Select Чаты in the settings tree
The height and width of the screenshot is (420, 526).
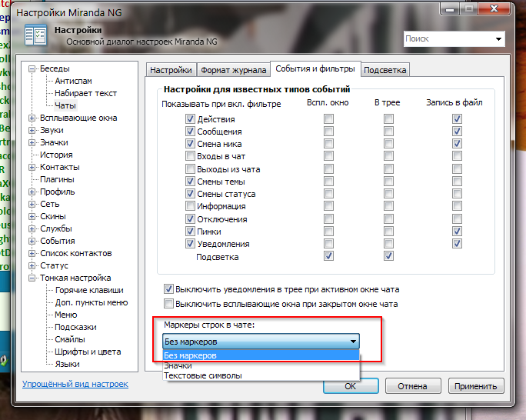coord(65,105)
